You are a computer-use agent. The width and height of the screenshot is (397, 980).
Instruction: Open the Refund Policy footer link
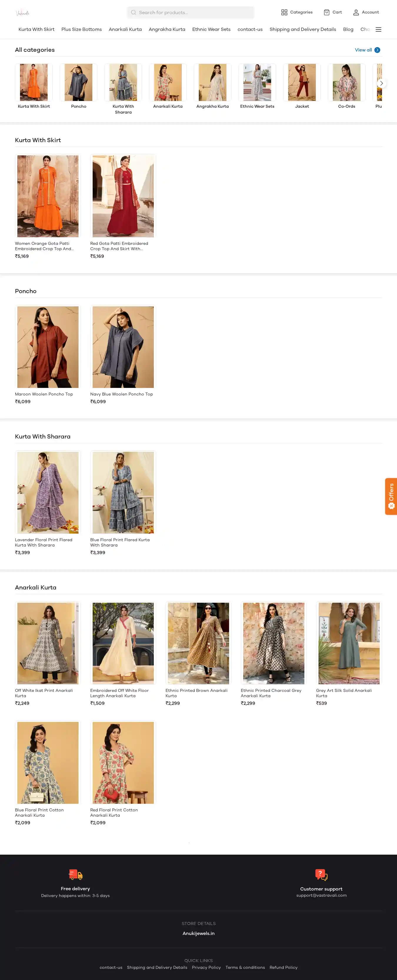pos(283,967)
